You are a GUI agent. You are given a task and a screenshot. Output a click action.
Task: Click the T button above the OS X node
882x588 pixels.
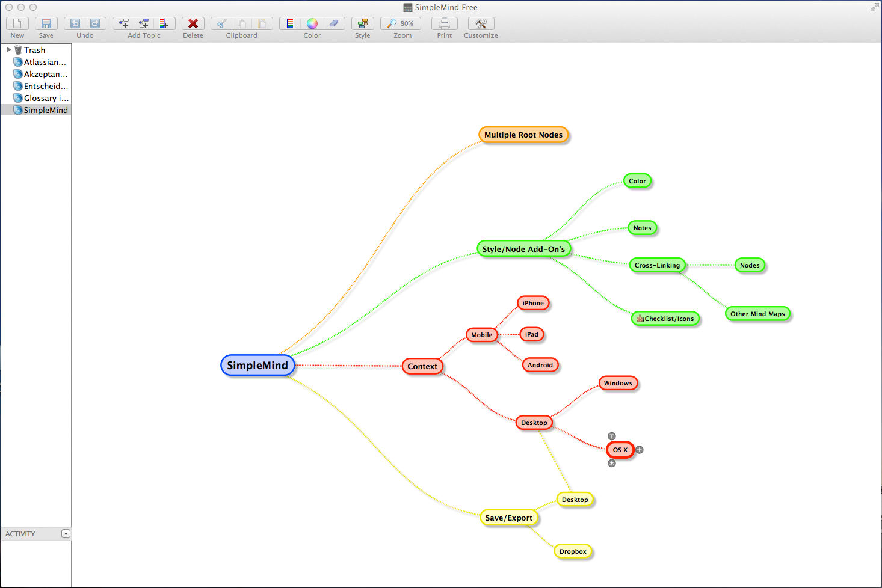point(612,435)
